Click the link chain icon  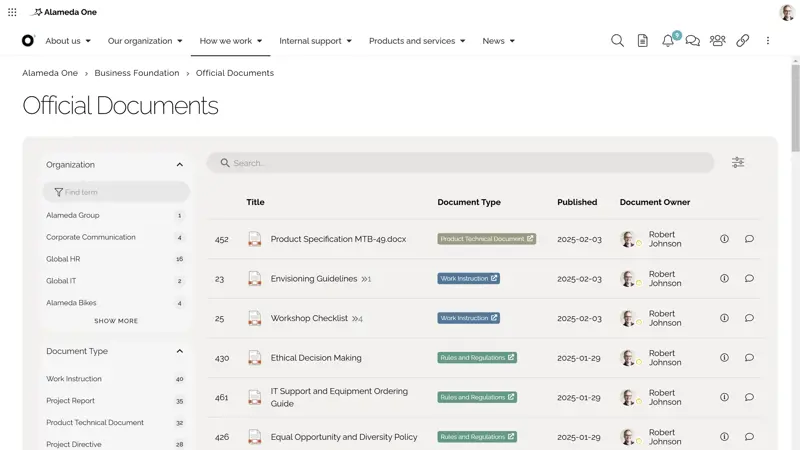742,40
